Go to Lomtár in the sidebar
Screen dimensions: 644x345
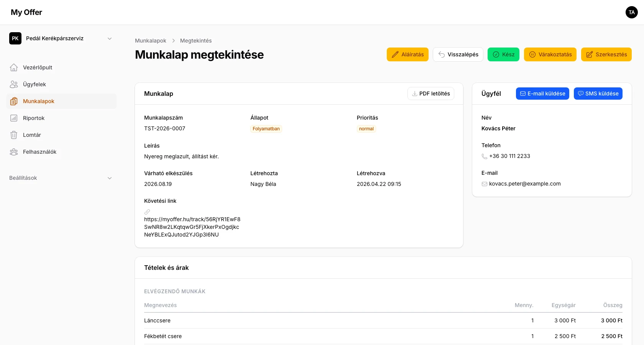coord(61,135)
